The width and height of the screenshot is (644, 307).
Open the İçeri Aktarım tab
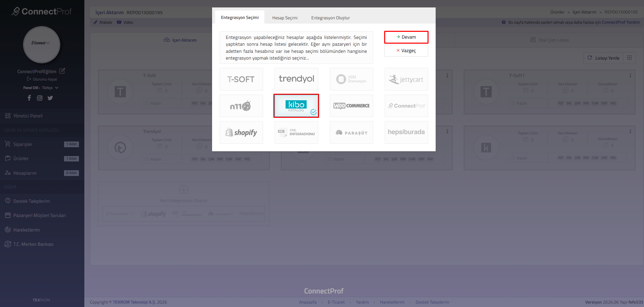coord(180,40)
